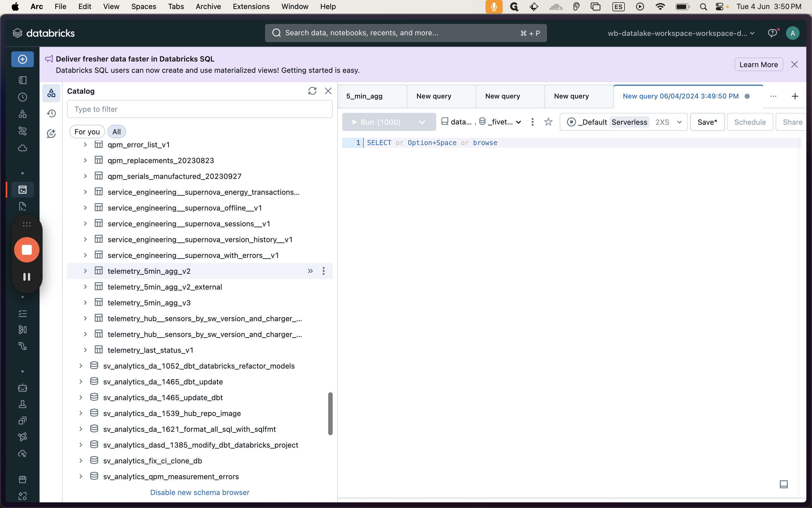Select schema browser panel icon
The width and height of the screenshot is (812, 508).
pyautogui.click(x=51, y=93)
